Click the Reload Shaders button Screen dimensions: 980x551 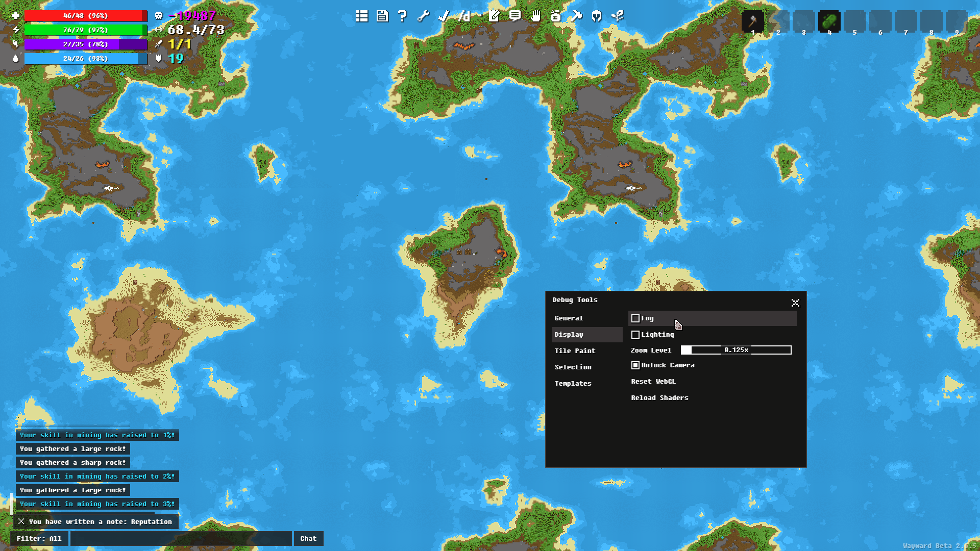click(x=659, y=398)
